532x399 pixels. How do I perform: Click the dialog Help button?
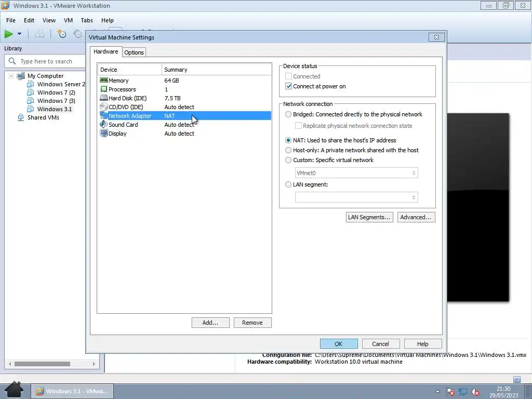[x=423, y=344]
